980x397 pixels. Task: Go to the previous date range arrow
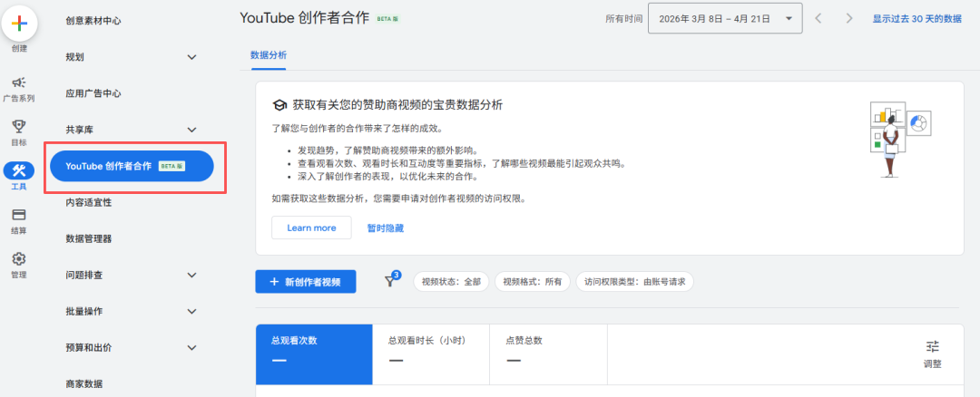[x=818, y=19]
